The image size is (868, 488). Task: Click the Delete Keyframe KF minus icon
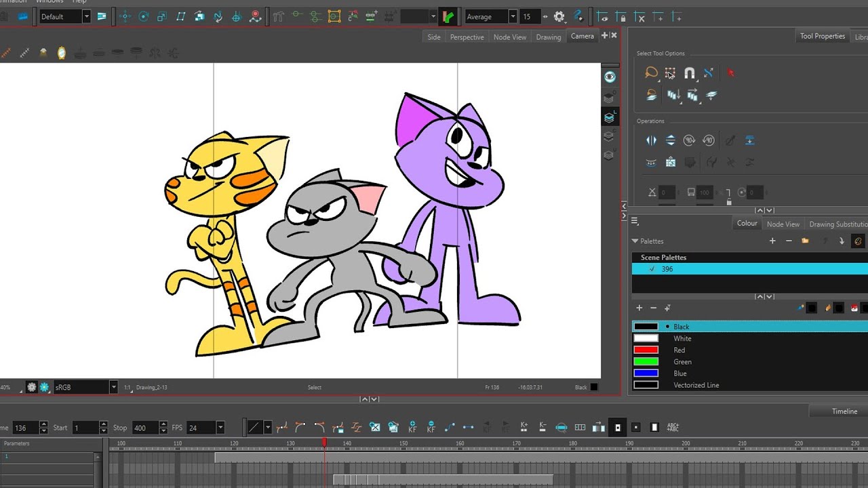point(431,428)
